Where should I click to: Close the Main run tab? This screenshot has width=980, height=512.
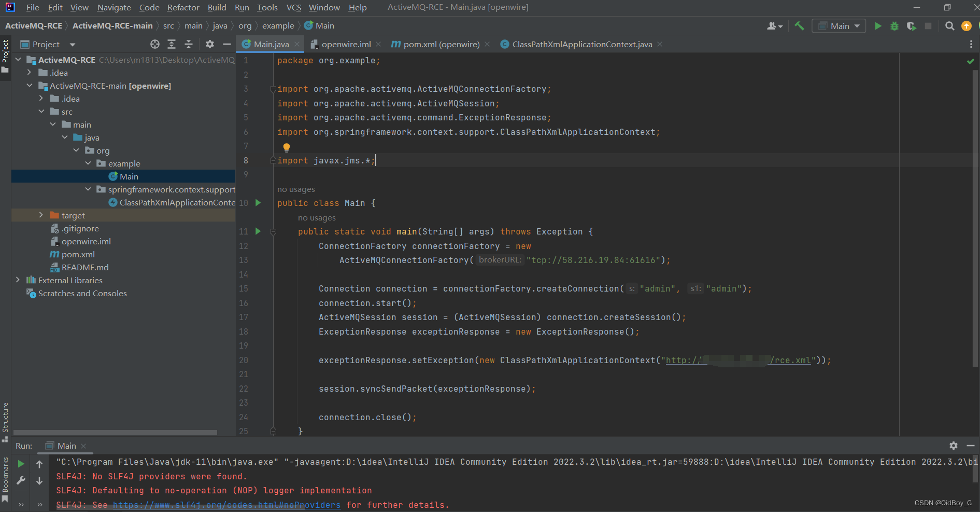pos(83,446)
